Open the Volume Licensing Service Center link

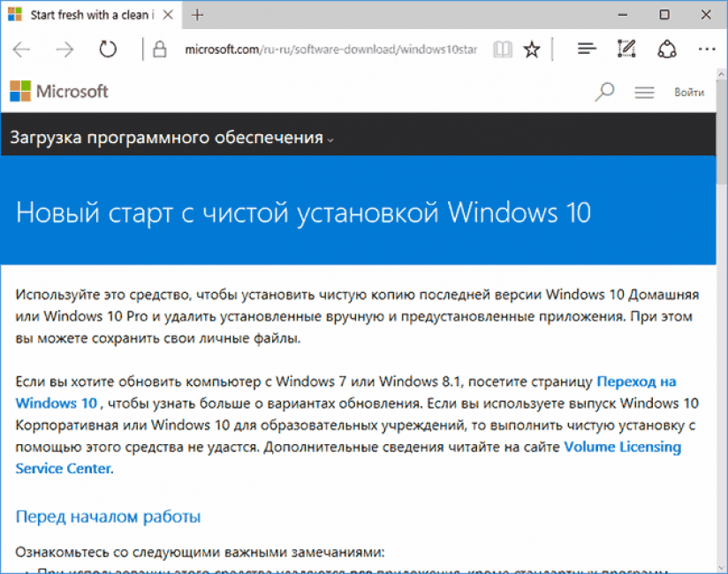(622, 447)
